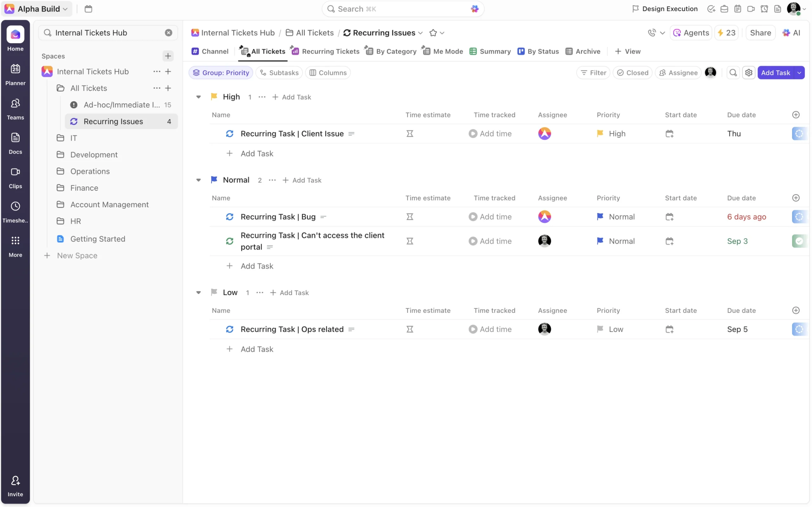
Task: Set start date for Recurring Task | Bug
Action: pos(669,217)
